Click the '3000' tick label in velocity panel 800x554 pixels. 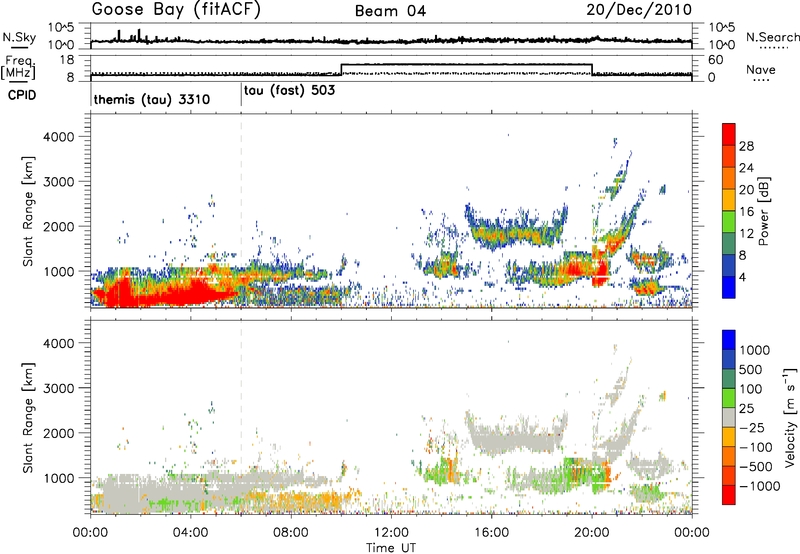point(58,388)
